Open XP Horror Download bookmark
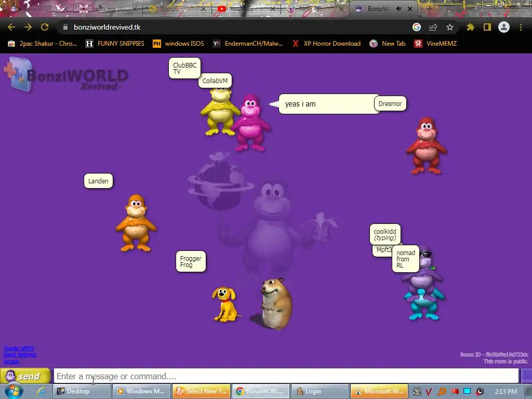Image resolution: width=532 pixels, height=399 pixels. [326, 44]
